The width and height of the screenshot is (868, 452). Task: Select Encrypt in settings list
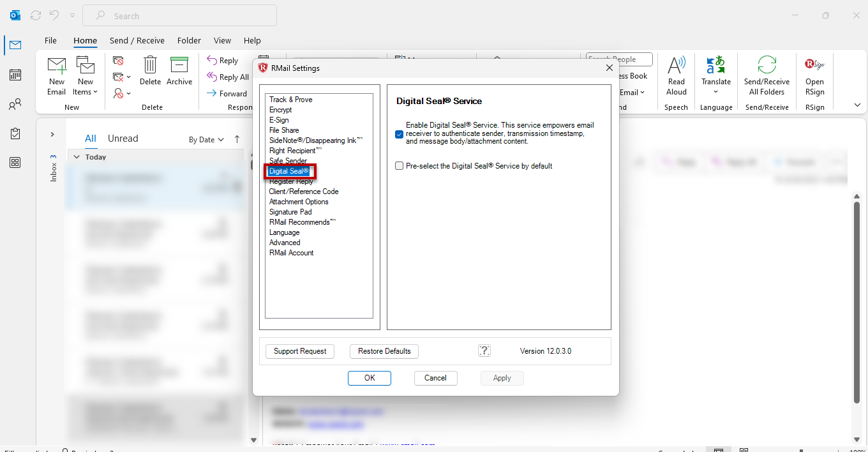[280, 110]
